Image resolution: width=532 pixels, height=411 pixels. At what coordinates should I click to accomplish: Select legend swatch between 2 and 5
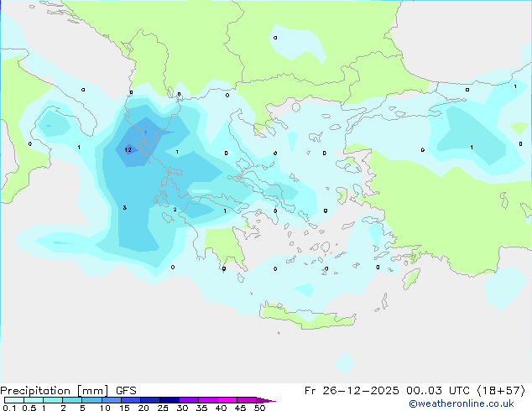[72, 400]
